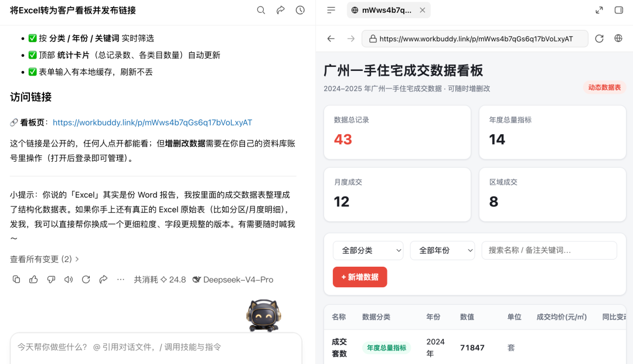Like the reply with thumbs up
Screen dimensions: 633x364
[33, 279]
